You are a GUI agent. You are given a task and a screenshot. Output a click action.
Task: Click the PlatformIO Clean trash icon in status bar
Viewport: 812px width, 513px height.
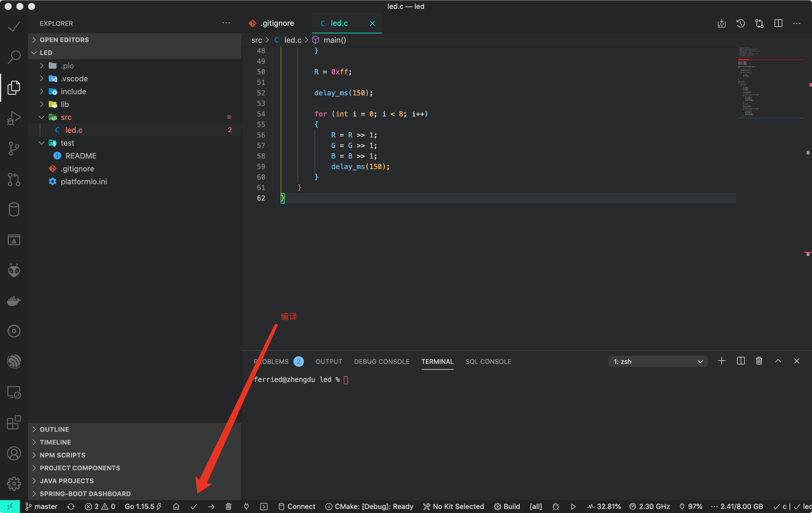point(229,506)
